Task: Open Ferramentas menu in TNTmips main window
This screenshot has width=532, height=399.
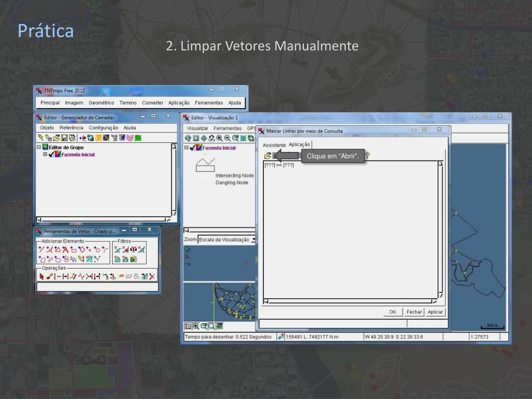Action: tap(209, 102)
